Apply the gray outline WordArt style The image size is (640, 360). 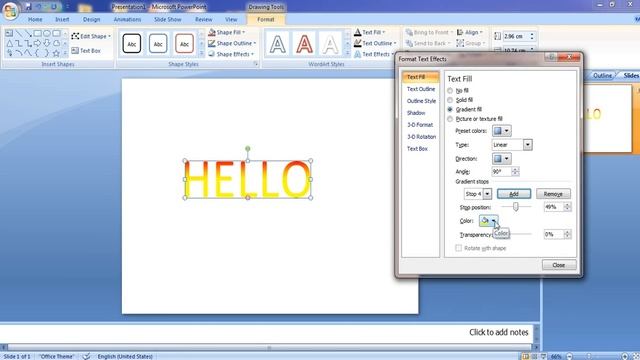pos(278,44)
